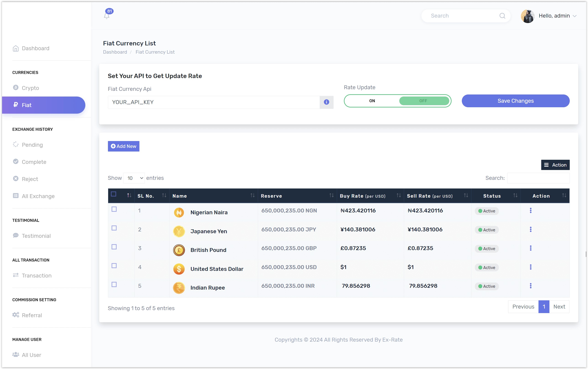Select the Testimonial chat icon
This screenshot has width=588, height=369.
click(16, 236)
